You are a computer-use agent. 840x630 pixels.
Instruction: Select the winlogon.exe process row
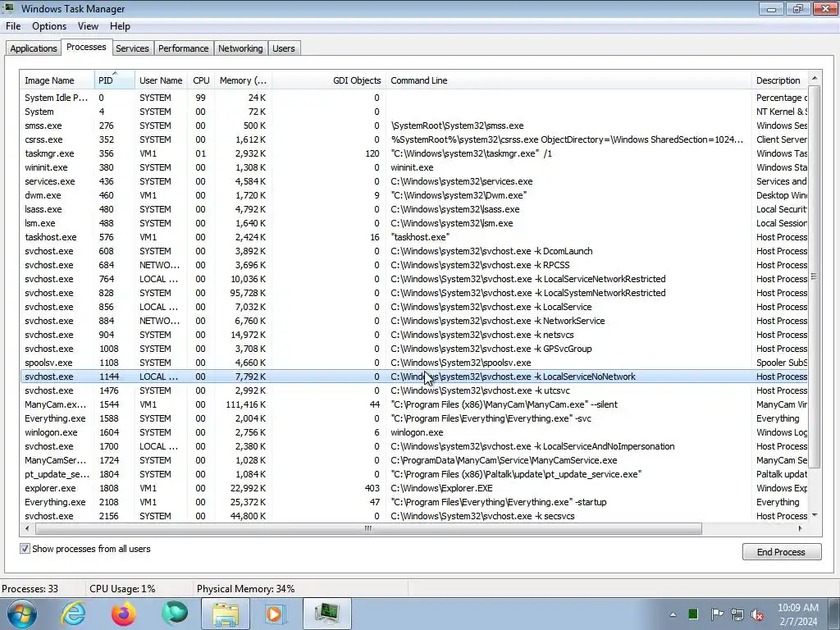[414, 432]
